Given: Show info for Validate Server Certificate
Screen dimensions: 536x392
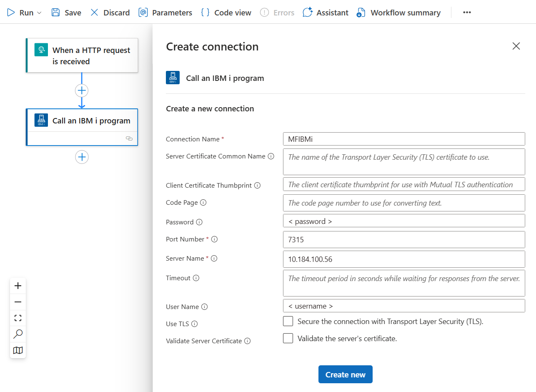Looking at the screenshot, I should click(248, 341).
